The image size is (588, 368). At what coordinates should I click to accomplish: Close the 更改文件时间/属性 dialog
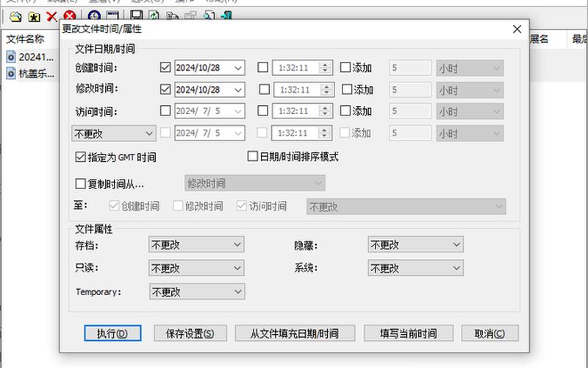[x=517, y=29]
